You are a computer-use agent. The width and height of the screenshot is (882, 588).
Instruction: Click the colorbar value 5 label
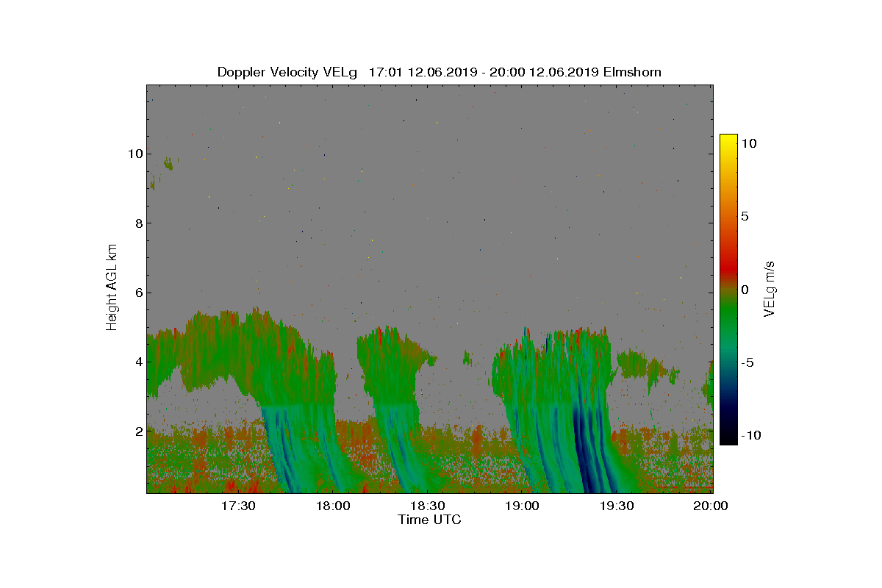(x=745, y=217)
